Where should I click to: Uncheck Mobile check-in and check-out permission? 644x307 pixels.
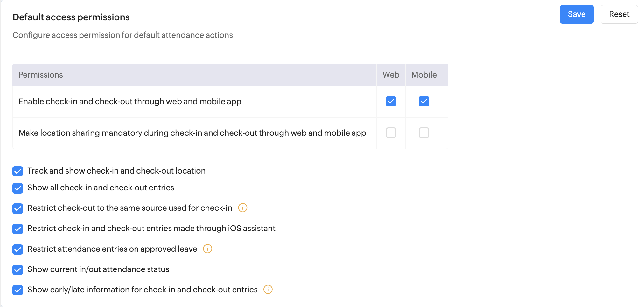(x=424, y=101)
